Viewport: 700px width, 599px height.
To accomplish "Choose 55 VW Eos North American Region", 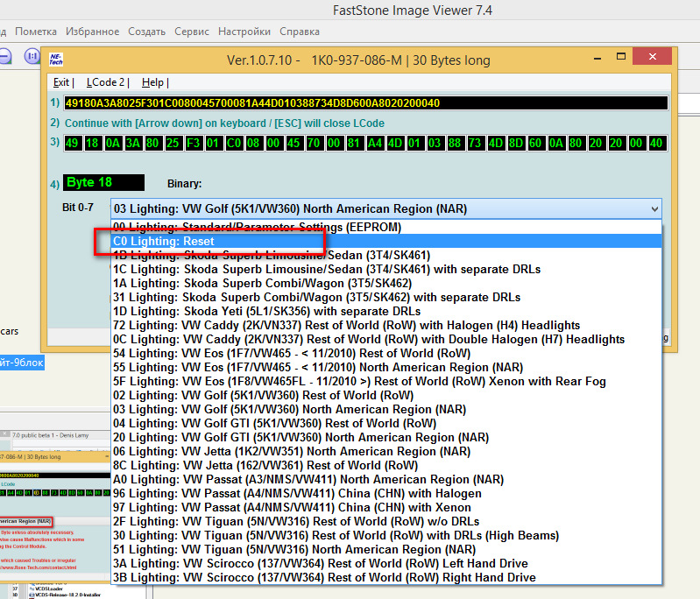I will [386, 367].
